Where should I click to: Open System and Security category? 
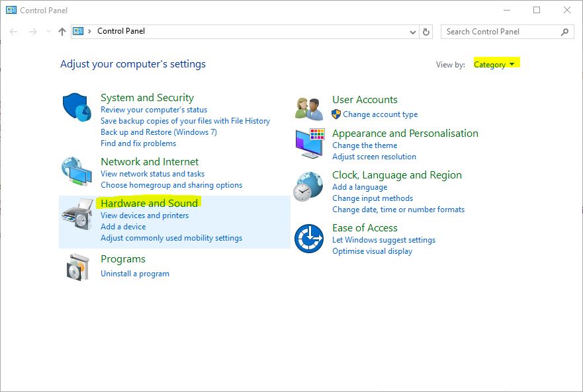point(147,97)
